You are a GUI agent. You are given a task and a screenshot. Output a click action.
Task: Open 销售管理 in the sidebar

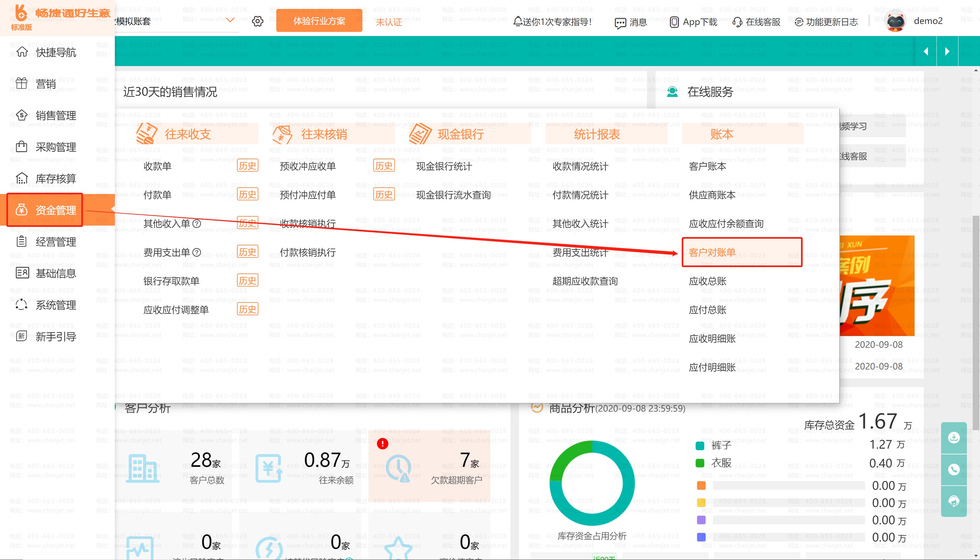click(56, 116)
